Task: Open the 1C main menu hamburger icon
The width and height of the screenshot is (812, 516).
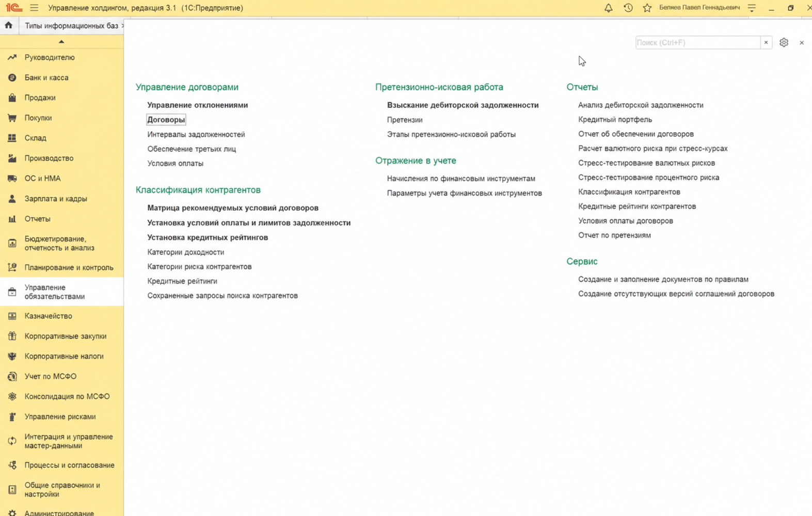Action: (34, 8)
